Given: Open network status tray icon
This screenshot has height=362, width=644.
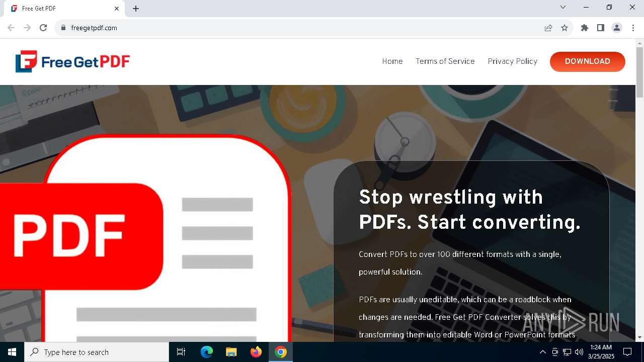Looking at the screenshot, I should [567, 352].
